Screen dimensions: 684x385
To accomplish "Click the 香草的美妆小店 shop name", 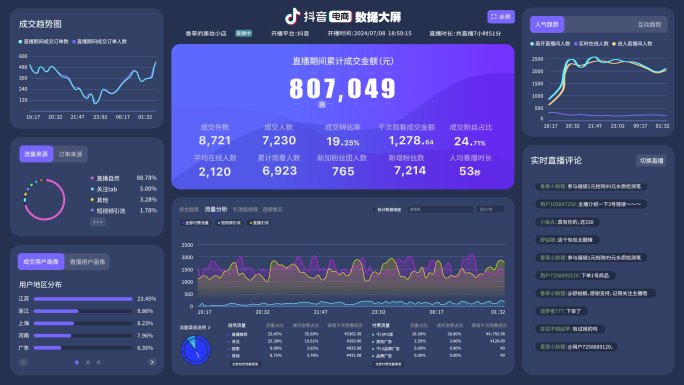I will [x=206, y=33].
